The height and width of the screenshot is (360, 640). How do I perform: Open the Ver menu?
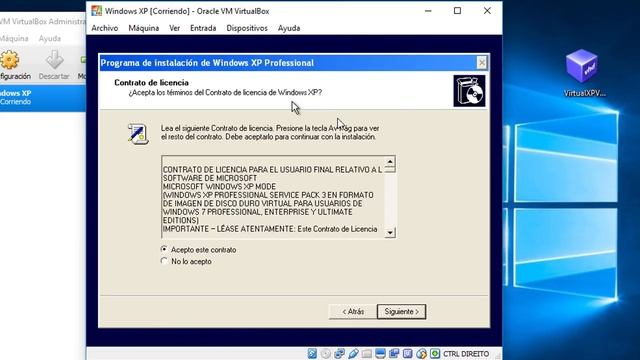point(175,28)
